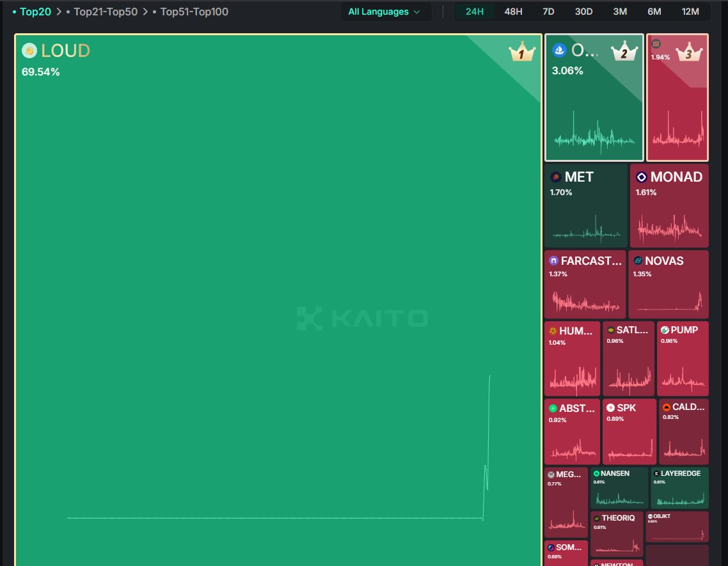Choose the 3M timeframe
This screenshot has height=566, width=728.
(620, 12)
